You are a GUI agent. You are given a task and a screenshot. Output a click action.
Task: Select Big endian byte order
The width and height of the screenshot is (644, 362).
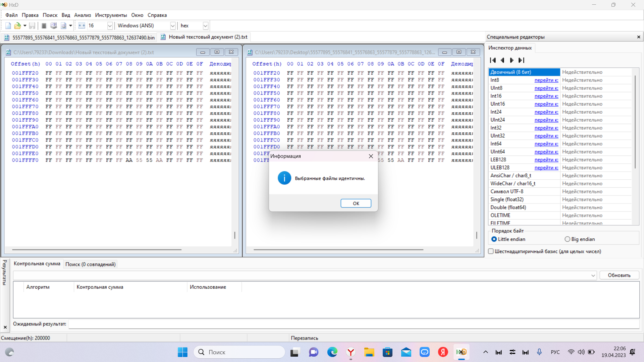568,239
